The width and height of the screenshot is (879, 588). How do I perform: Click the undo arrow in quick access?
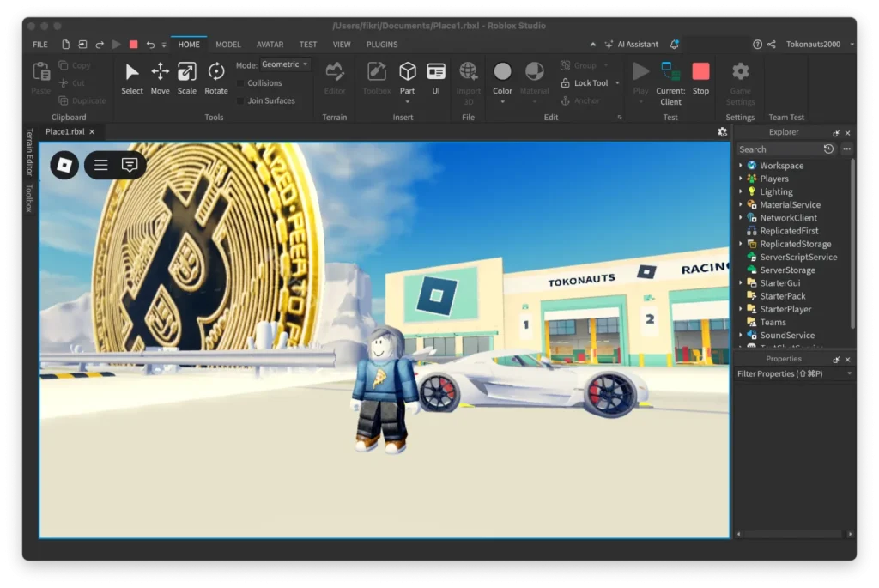coord(150,45)
